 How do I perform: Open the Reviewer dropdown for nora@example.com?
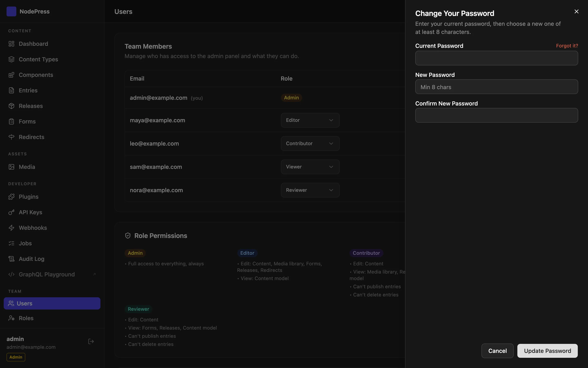pyautogui.click(x=310, y=190)
